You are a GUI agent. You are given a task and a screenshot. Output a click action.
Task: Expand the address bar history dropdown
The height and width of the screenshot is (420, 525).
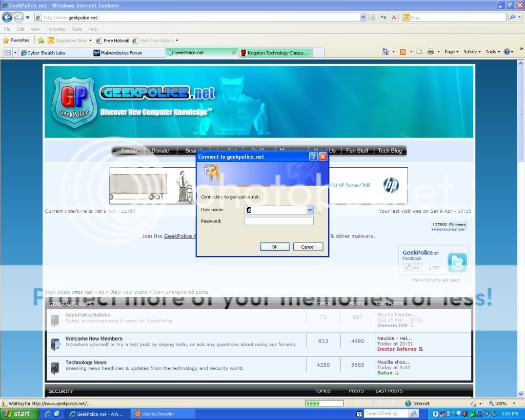[363, 17]
